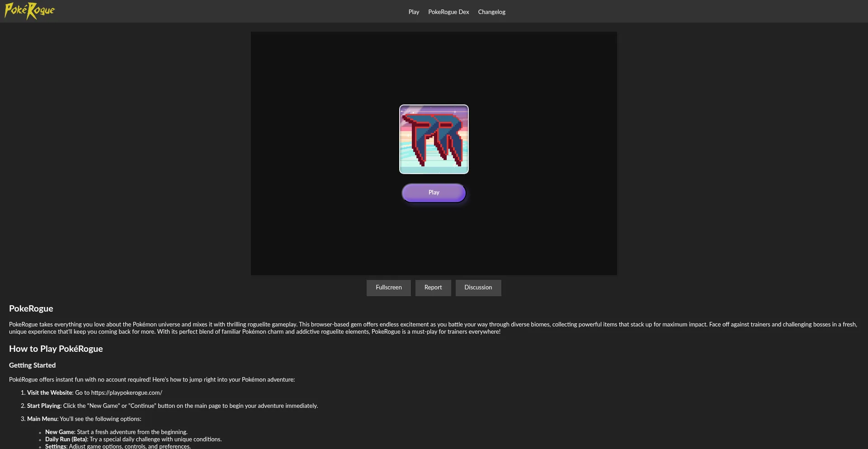Click the PokeRogue title heading
The image size is (868, 449).
click(x=31, y=309)
